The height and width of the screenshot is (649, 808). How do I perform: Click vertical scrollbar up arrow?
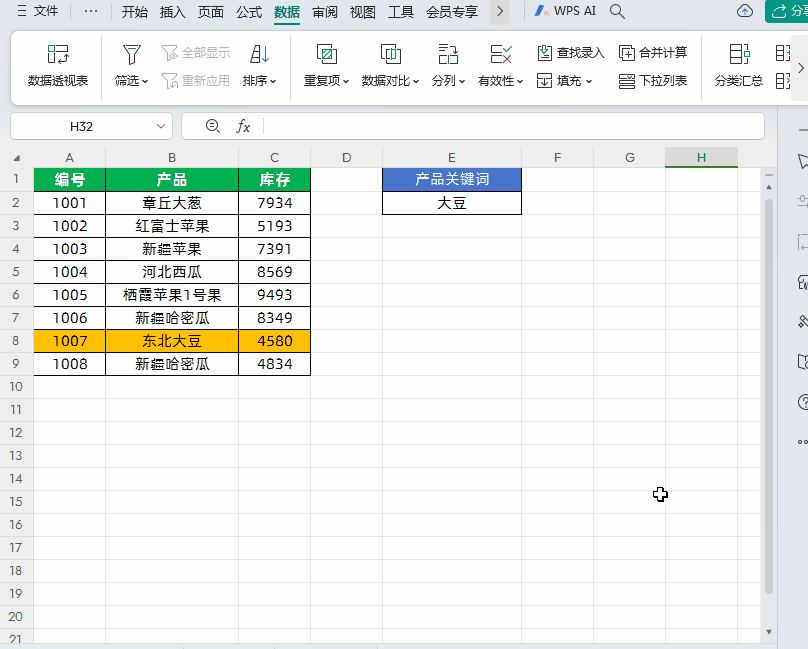pos(769,187)
